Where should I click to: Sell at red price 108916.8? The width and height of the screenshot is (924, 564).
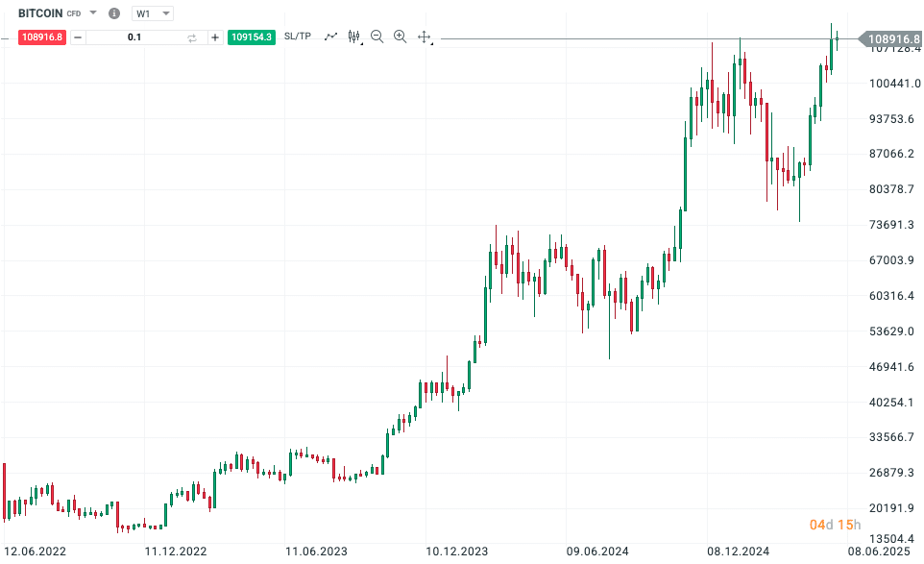(42, 37)
